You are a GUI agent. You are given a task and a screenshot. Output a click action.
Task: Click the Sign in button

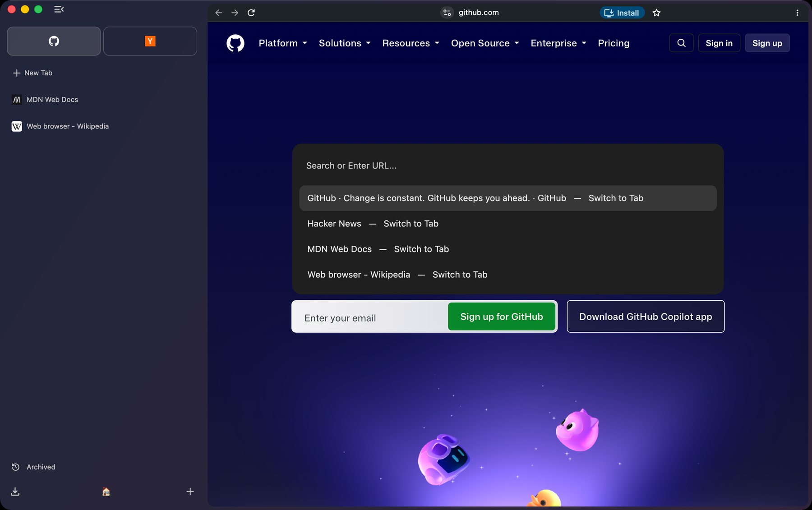(x=719, y=43)
